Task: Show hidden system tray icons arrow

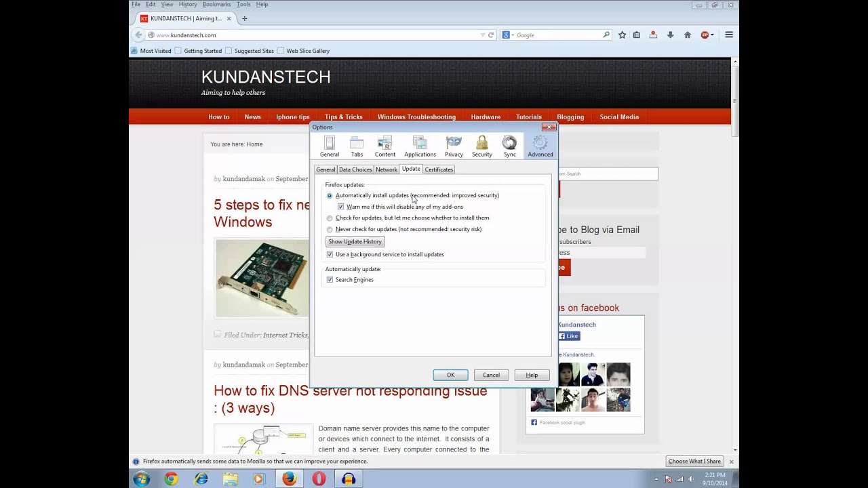Action: coord(656,479)
